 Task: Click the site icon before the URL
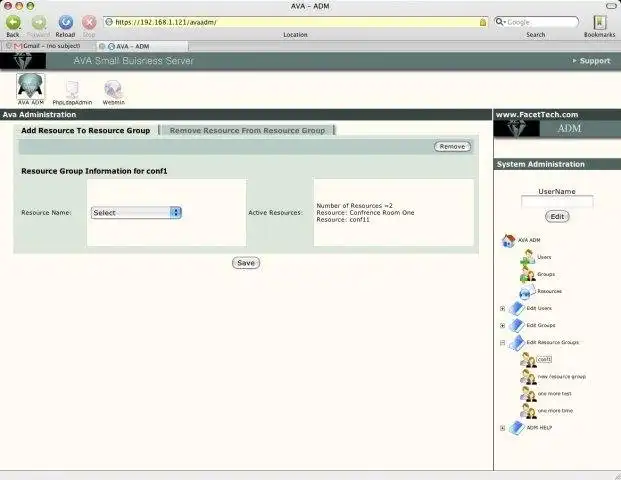[x=109, y=22]
